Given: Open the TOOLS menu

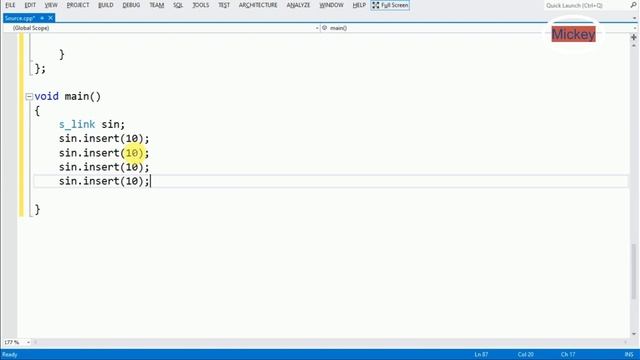Looking at the screenshot, I should point(200,5).
